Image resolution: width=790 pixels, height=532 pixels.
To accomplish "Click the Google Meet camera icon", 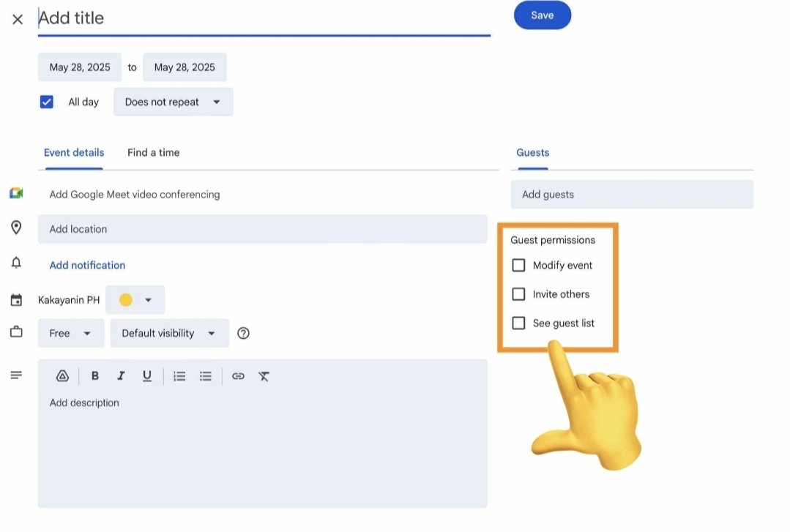I will click(16, 193).
